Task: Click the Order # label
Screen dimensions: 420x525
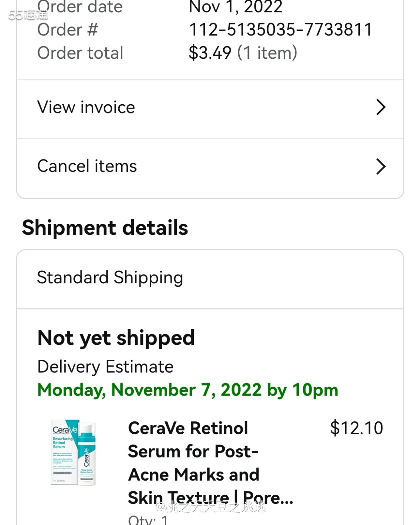Action: click(x=68, y=29)
